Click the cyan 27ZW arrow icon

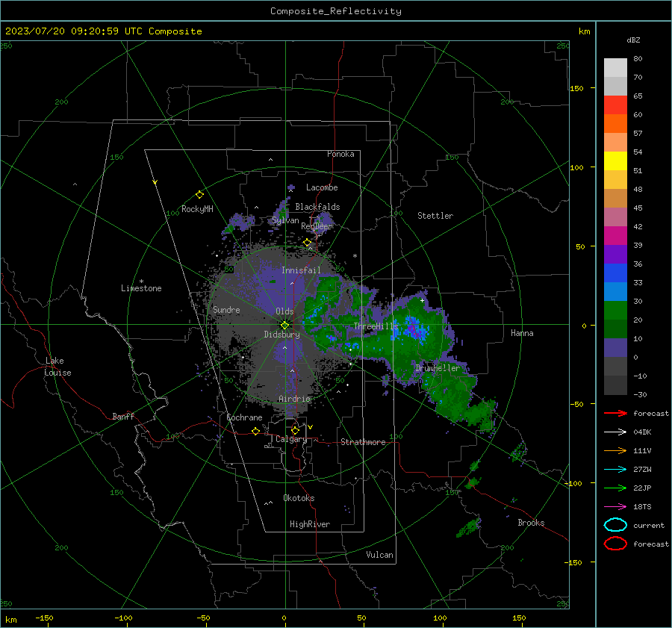pos(615,470)
